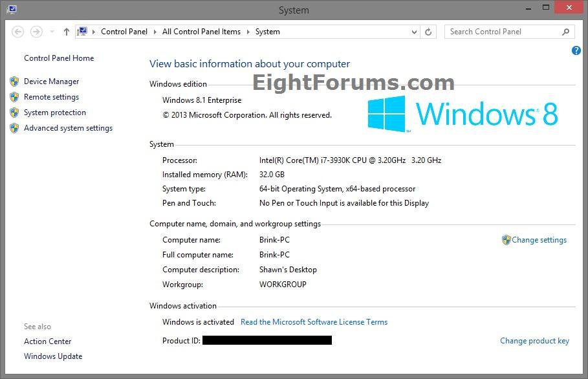Click No Pen or Touch Input text
Screen dimensions: 588x379
[344, 203]
